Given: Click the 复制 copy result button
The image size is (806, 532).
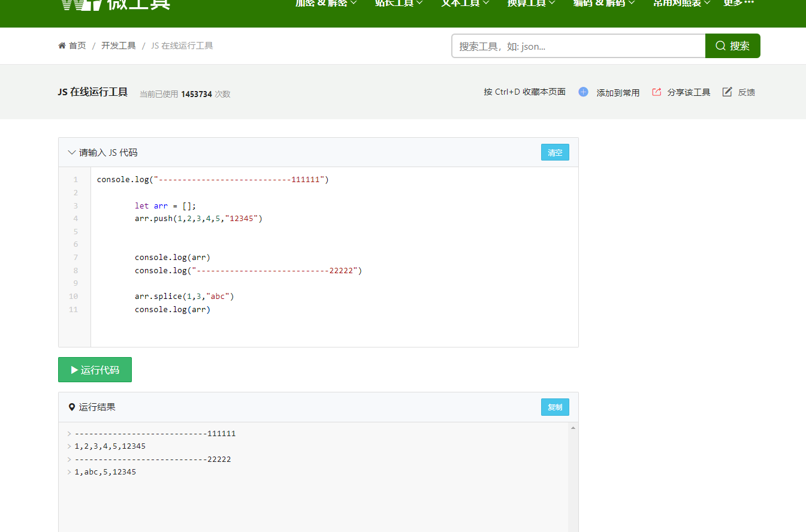Looking at the screenshot, I should click(555, 407).
